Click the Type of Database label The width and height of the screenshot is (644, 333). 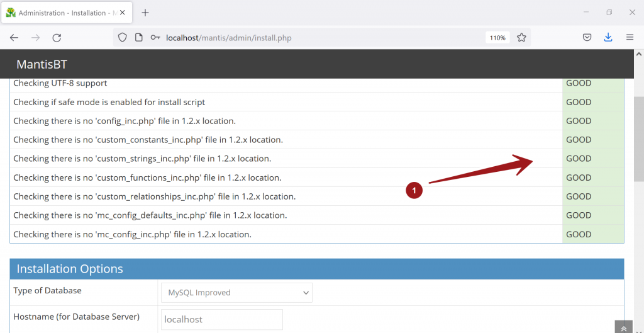(x=47, y=290)
